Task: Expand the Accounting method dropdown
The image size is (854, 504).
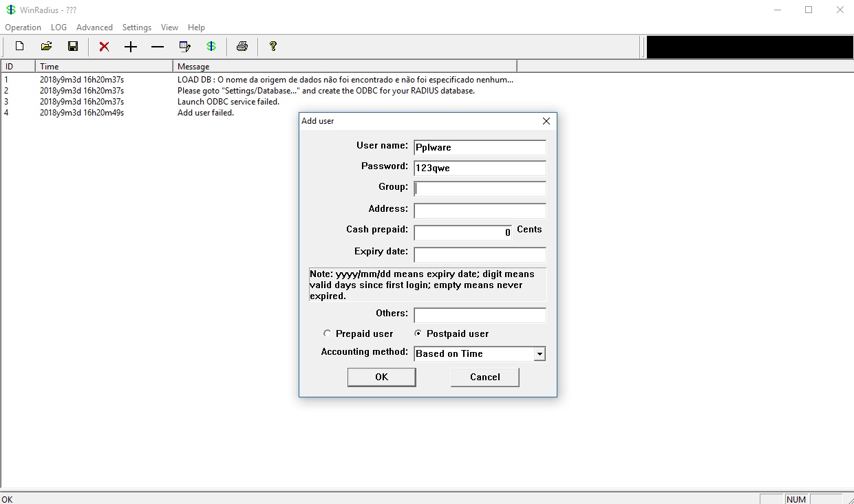Action: click(540, 354)
